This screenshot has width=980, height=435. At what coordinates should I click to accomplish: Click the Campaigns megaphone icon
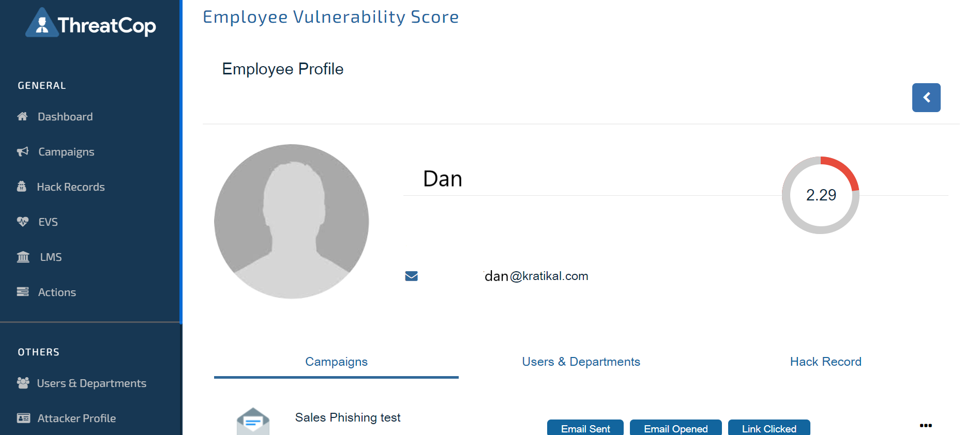(23, 151)
